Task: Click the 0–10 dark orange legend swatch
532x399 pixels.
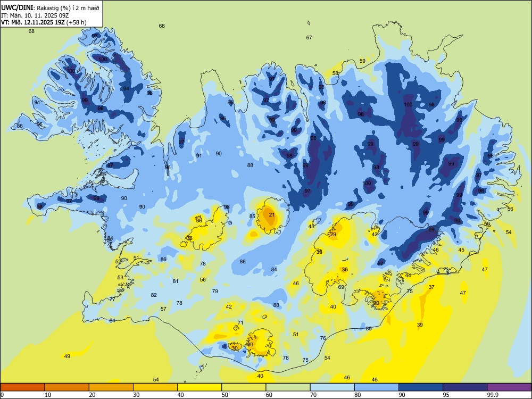Action: point(23,387)
